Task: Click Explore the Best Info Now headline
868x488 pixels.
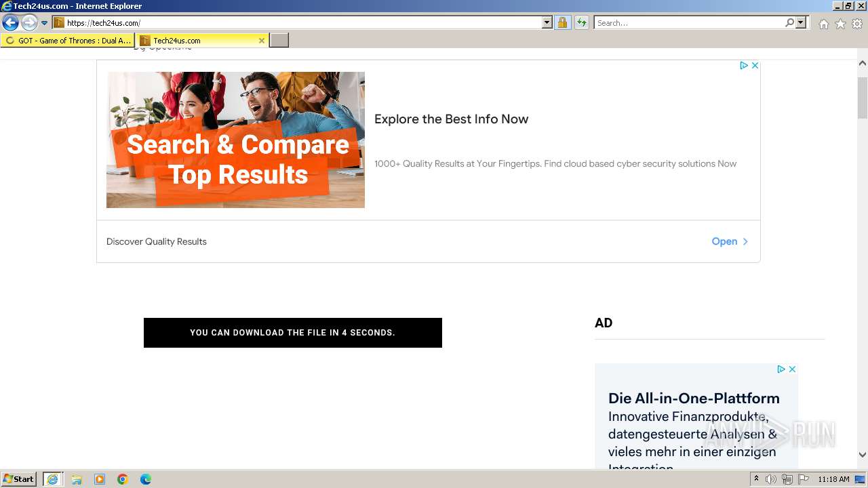Action: click(x=451, y=119)
